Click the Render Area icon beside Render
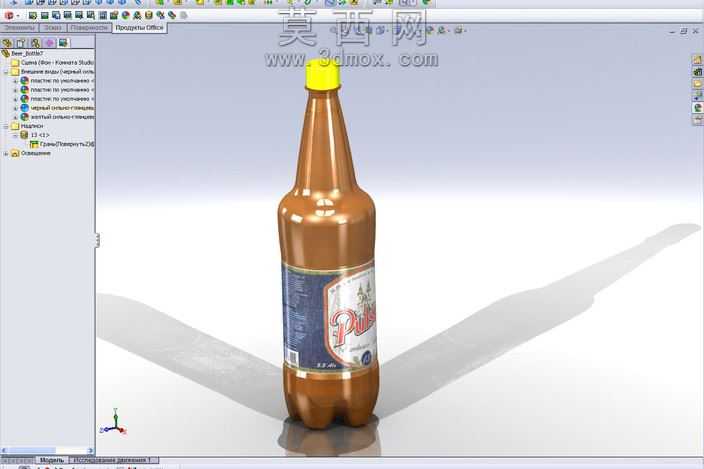704x469 pixels. [44, 15]
